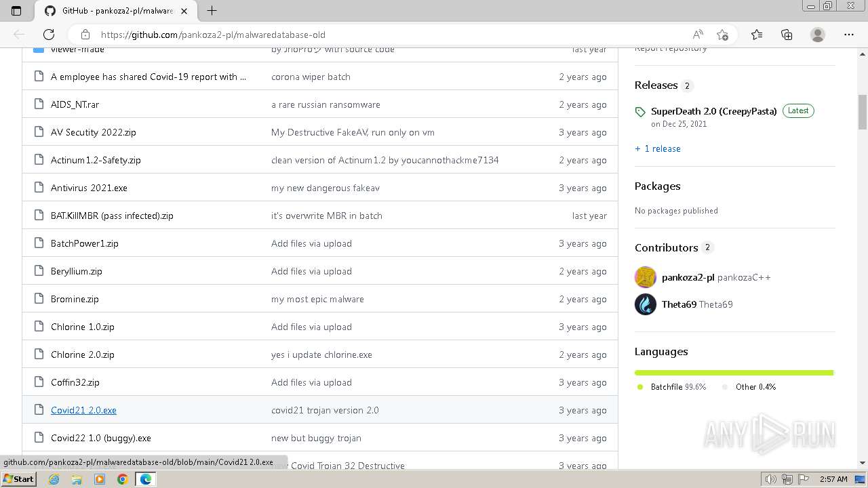Open BatchPower1.zip file
This screenshot has width=868, height=488.
(85, 243)
